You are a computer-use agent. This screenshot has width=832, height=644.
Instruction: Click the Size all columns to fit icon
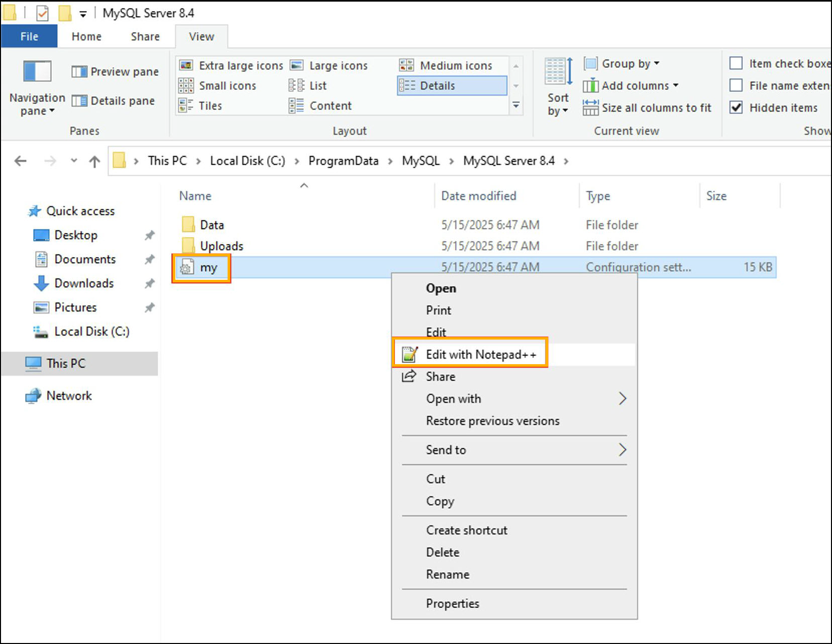[x=590, y=108]
